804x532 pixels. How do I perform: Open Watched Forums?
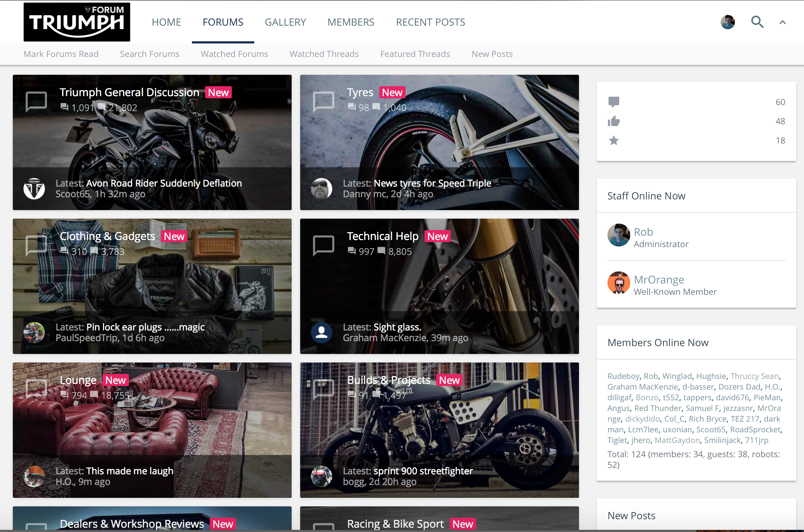pos(234,54)
